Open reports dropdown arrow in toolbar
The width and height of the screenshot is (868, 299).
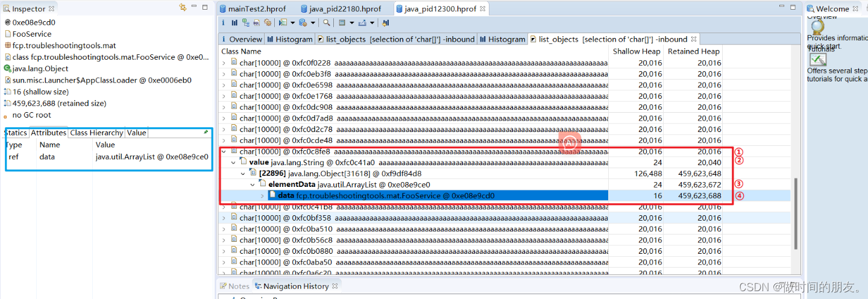292,23
